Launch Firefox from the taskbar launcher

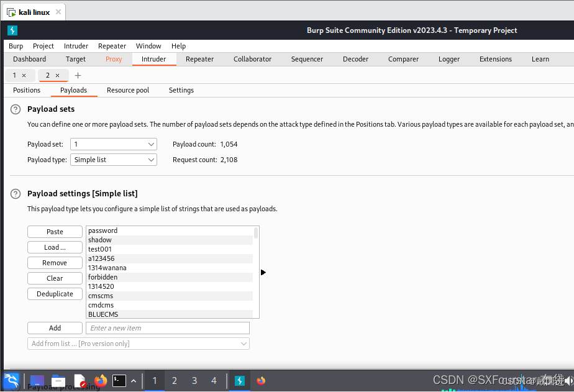[x=100, y=381]
